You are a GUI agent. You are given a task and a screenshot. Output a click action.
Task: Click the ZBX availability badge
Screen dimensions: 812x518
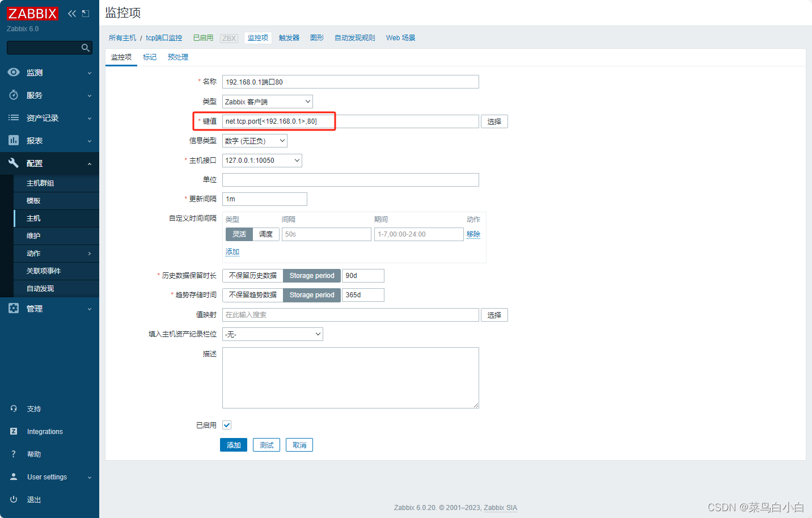229,39
